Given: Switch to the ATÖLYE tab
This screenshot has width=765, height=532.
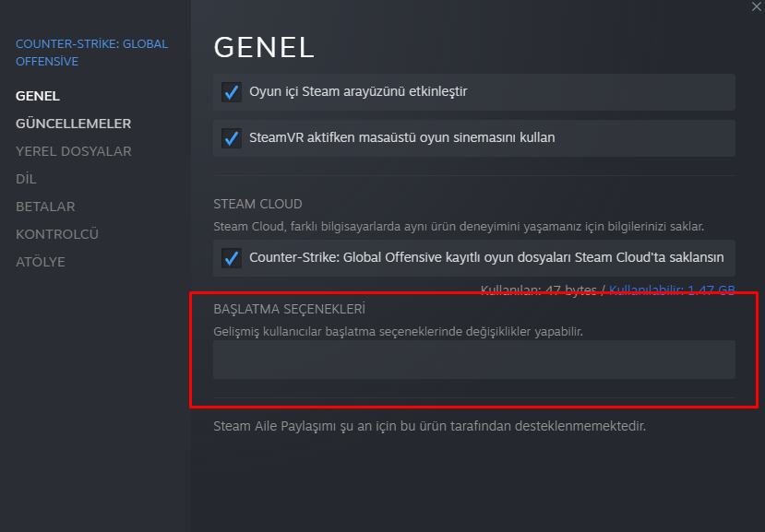Looking at the screenshot, I should point(41,262).
